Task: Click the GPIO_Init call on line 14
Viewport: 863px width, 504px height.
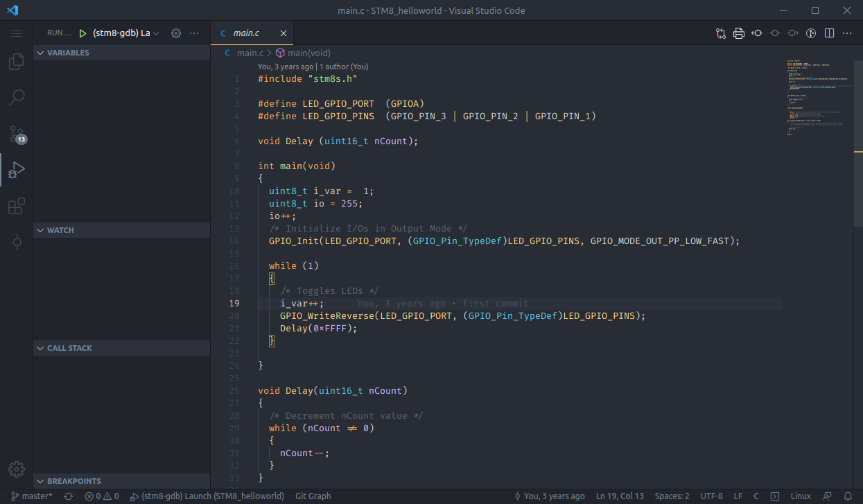Action: pyautogui.click(x=505, y=241)
